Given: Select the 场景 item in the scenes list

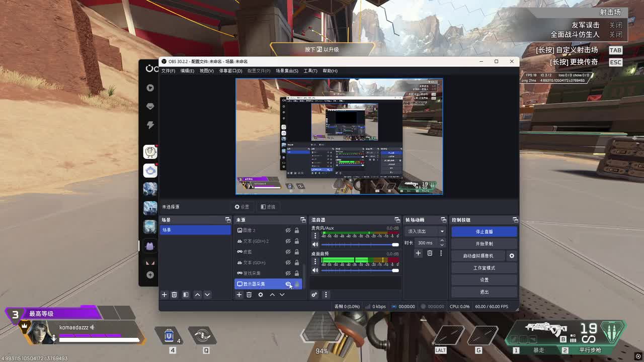Looking at the screenshot, I should coord(195,230).
